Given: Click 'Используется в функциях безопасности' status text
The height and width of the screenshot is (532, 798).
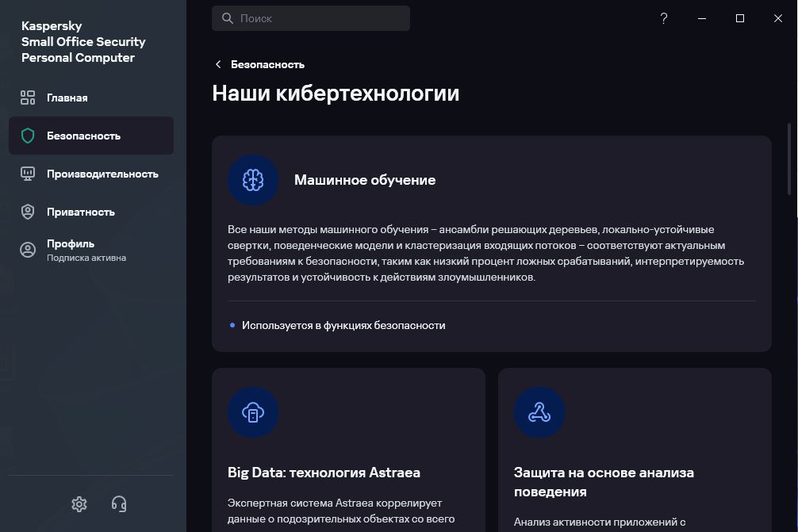Looking at the screenshot, I should pyautogui.click(x=343, y=326).
